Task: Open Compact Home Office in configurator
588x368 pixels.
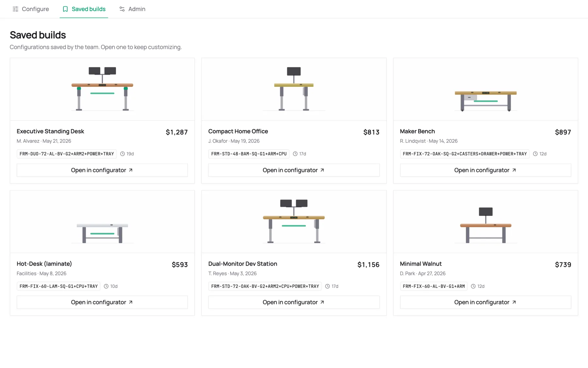Action: coord(294,170)
